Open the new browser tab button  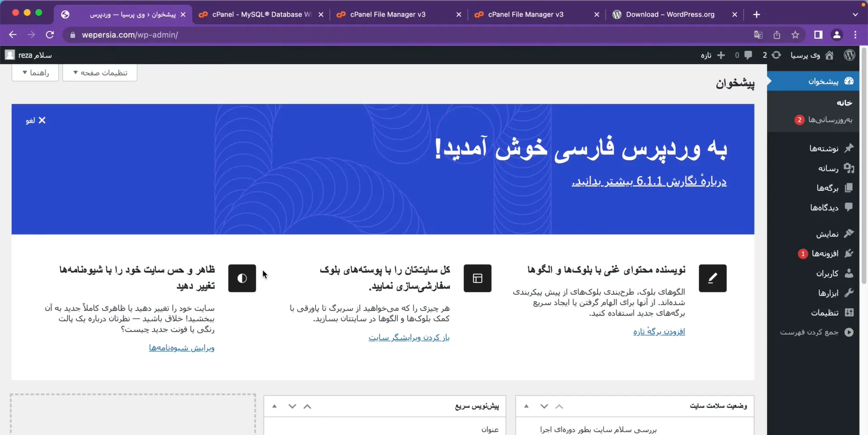coord(756,14)
